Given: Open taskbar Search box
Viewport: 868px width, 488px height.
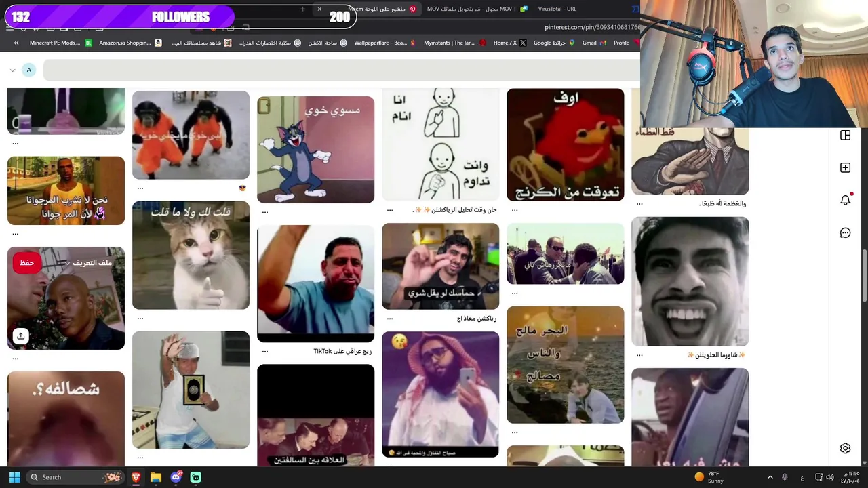Looking at the screenshot, I should 75,477.
